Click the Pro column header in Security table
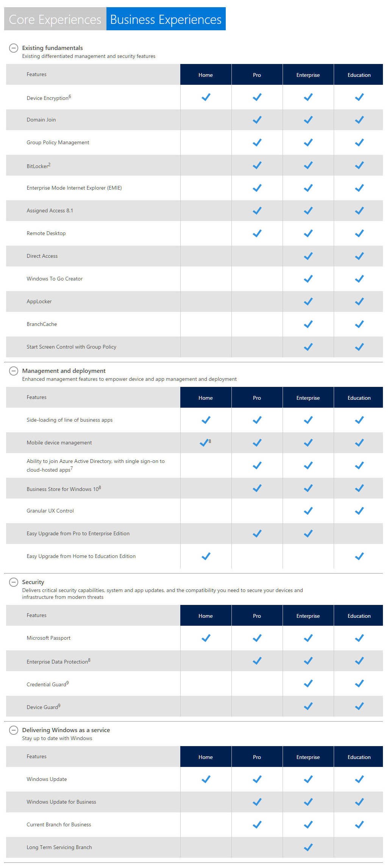 (257, 616)
